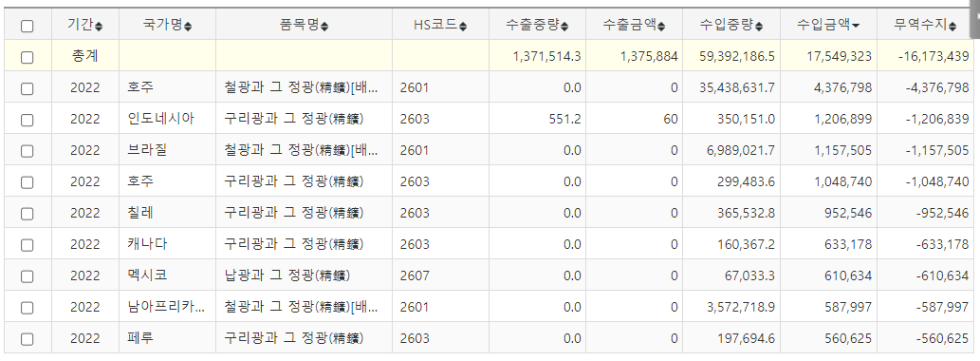Sort by 수출금액 column arrow icon
Viewport: 980px width, 361px height.
[x=662, y=27]
